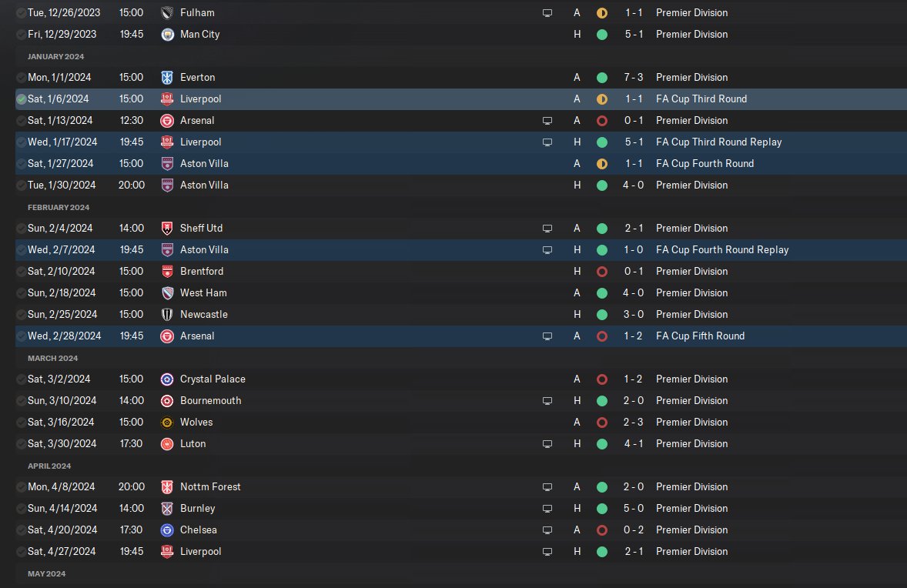Click the Wolves club badge icon
The width and height of the screenshot is (907, 588).
click(167, 423)
